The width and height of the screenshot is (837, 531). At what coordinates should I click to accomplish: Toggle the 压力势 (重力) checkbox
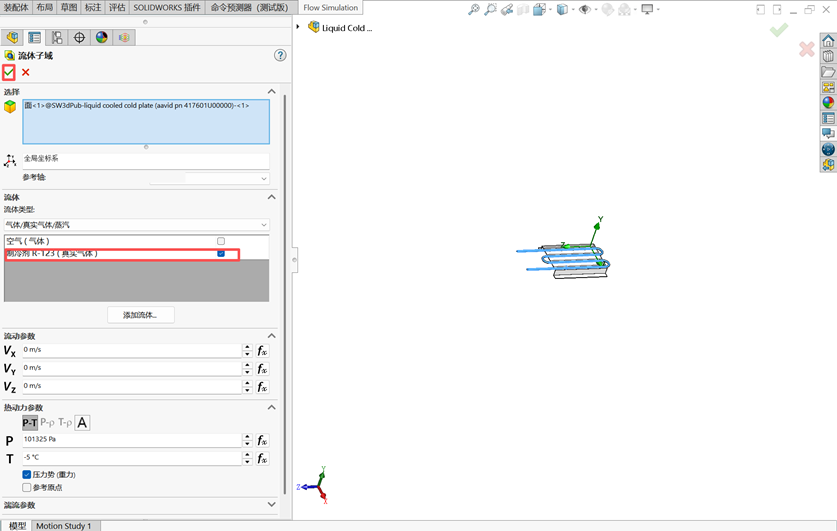coord(27,474)
